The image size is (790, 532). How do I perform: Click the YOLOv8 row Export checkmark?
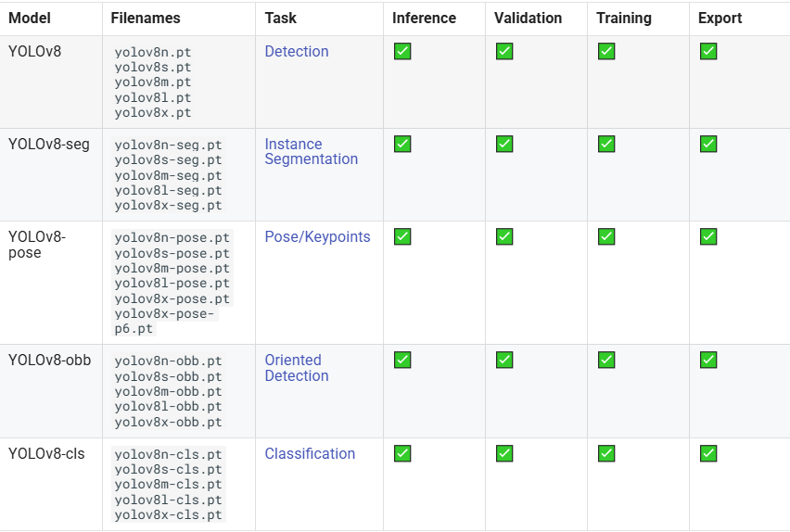pos(708,51)
